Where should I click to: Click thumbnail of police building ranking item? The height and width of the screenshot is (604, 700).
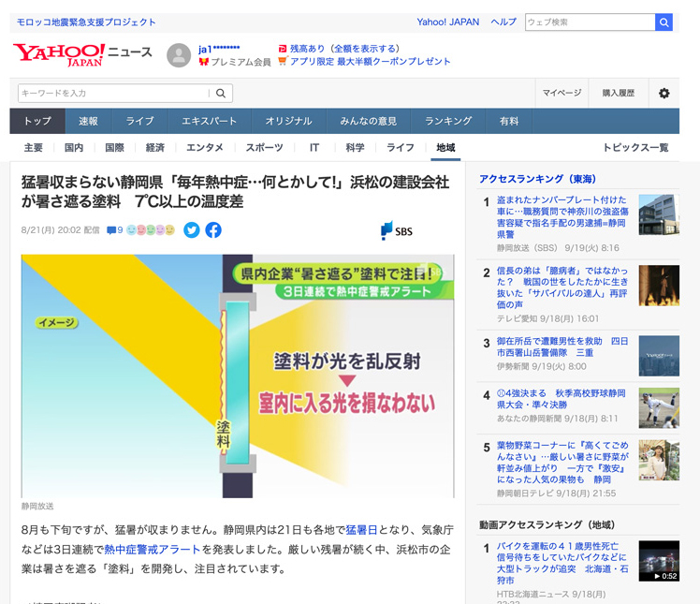point(659,214)
